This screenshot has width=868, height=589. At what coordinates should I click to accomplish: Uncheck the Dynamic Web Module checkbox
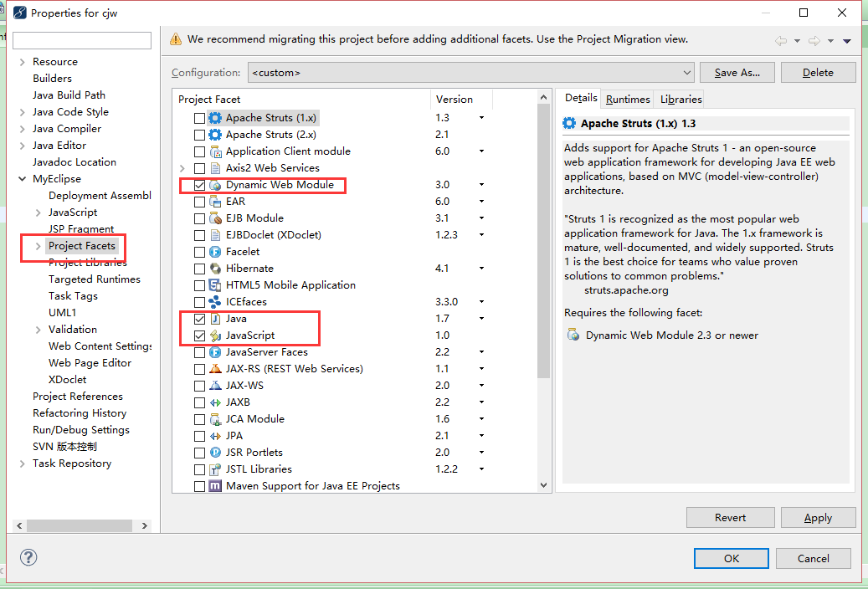click(199, 186)
